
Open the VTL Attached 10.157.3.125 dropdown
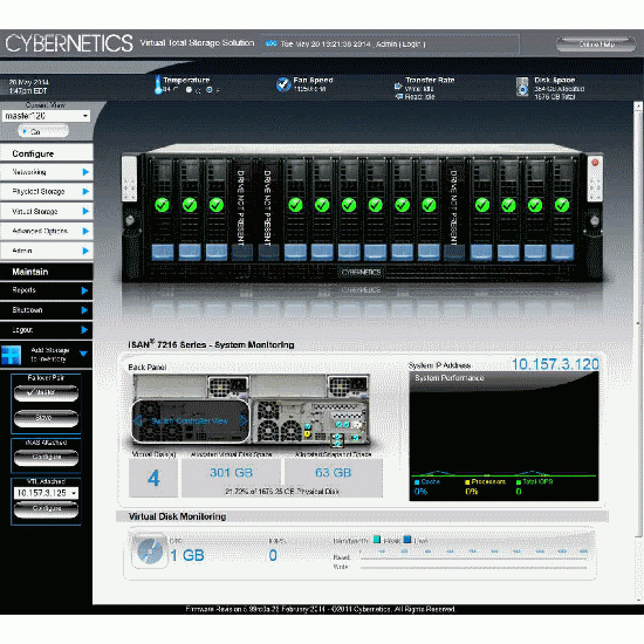pos(46,492)
